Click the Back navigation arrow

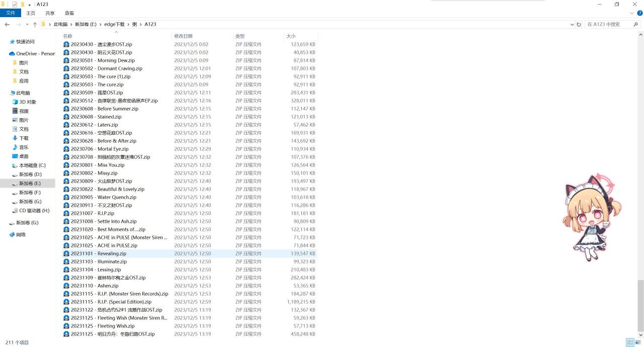[x=7, y=24]
